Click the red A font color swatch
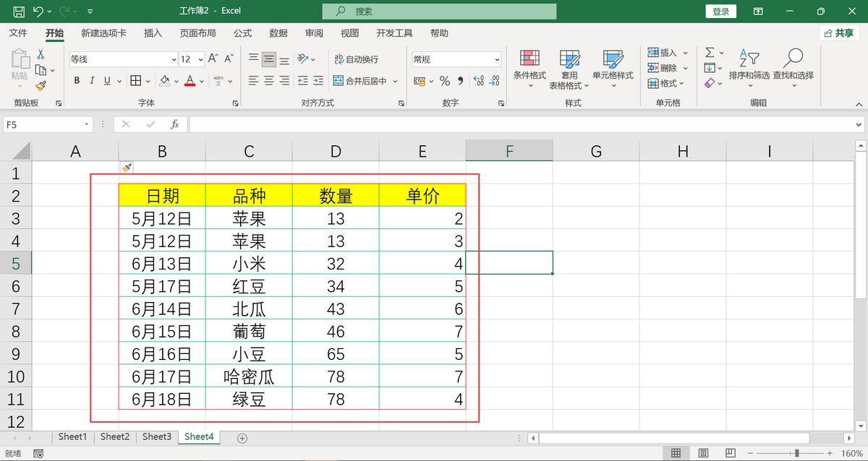This screenshot has width=868, height=461. tap(190, 80)
